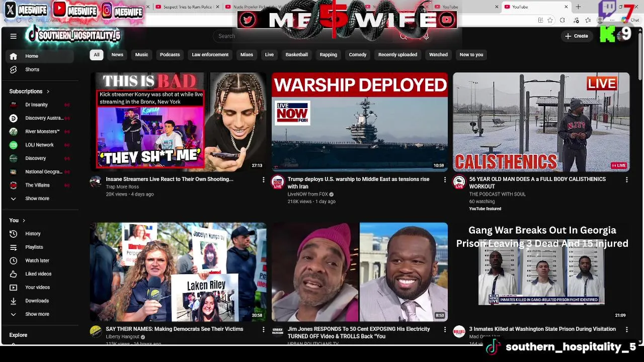Select the Law enforcement filter chip
This screenshot has height=362, width=644.
(210, 55)
